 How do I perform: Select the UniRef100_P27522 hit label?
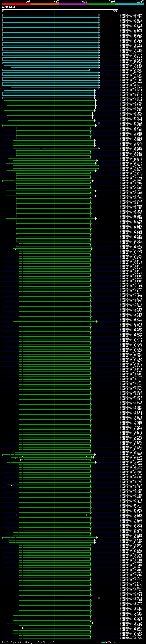(x=131, y=32)
